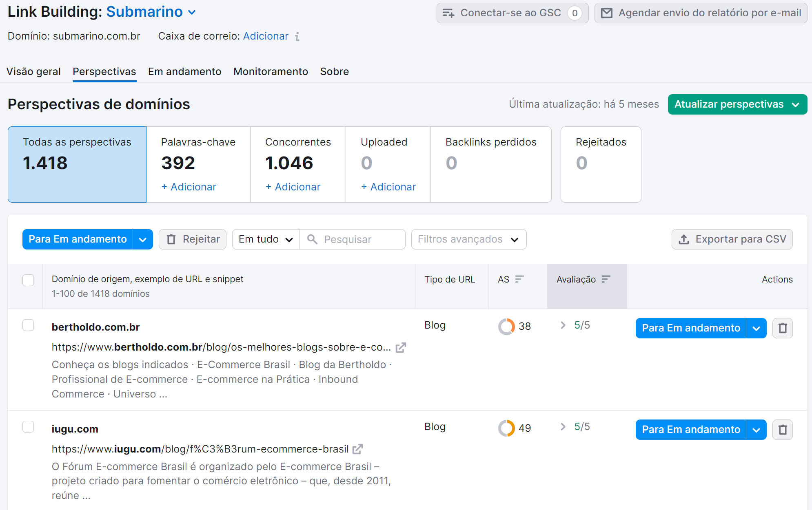
Task: Open external link icon for iugu.com URL
Action: pyautogui.click(x=357, y=449)
